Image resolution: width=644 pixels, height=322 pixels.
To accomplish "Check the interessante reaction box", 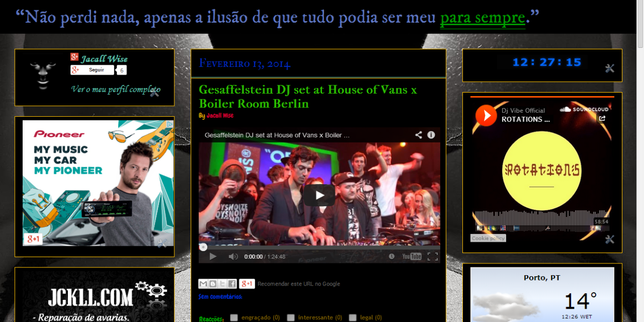I will 291,317.
